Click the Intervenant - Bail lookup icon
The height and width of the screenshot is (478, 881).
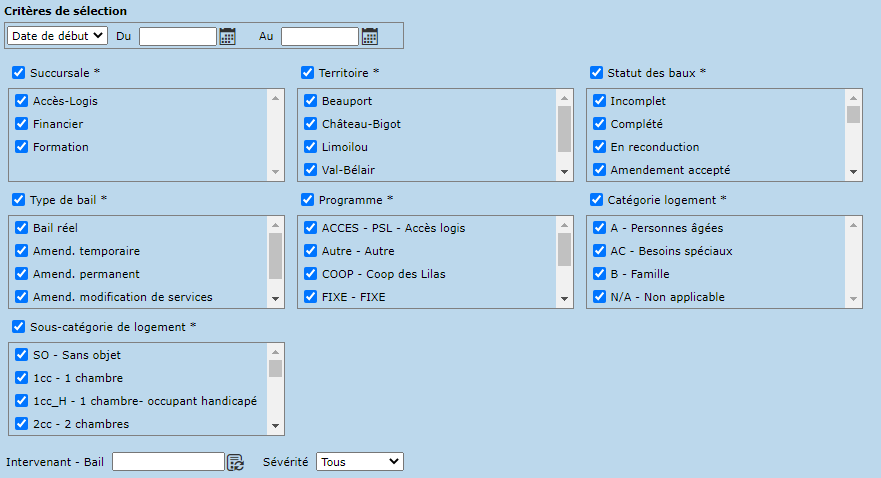point(235,462)
